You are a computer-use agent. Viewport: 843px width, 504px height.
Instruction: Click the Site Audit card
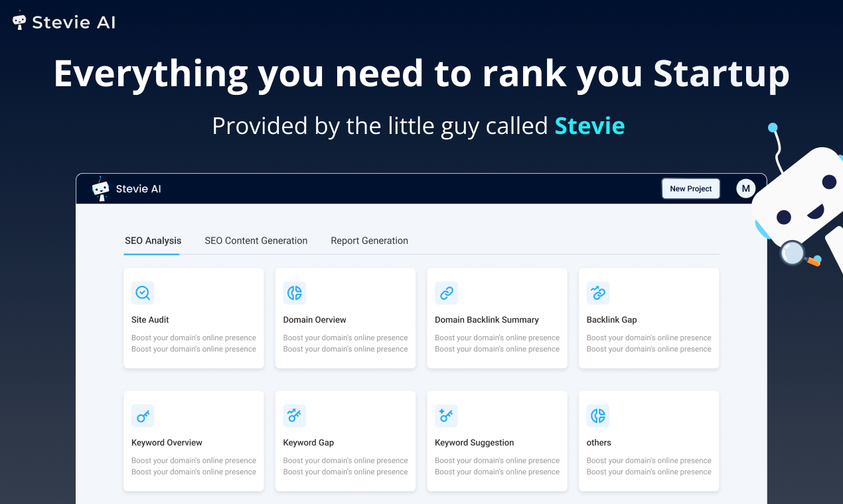click(193, 318)
